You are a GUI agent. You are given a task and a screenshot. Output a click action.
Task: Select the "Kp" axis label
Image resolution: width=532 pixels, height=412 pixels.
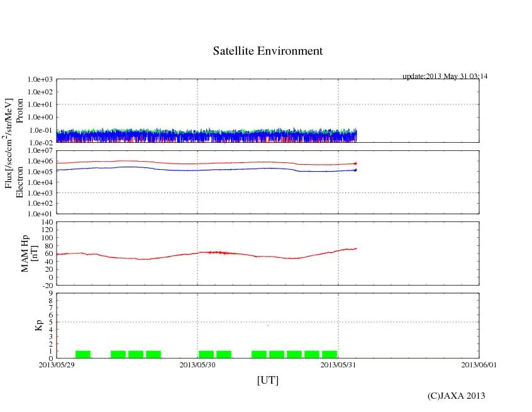[x=39, y=325]
